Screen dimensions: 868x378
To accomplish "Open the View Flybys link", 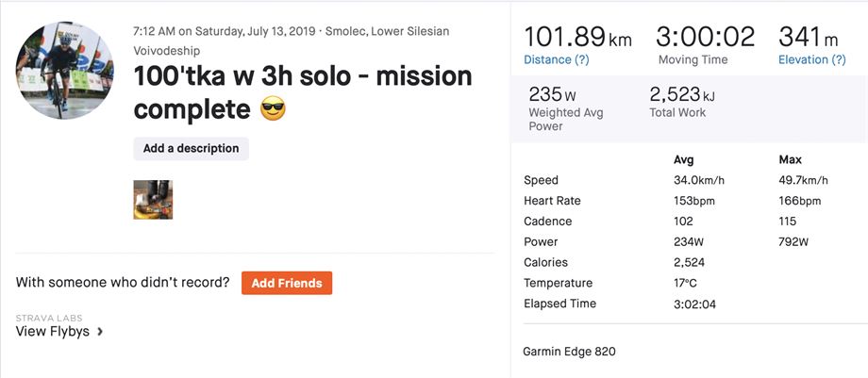I will (54, 332).
